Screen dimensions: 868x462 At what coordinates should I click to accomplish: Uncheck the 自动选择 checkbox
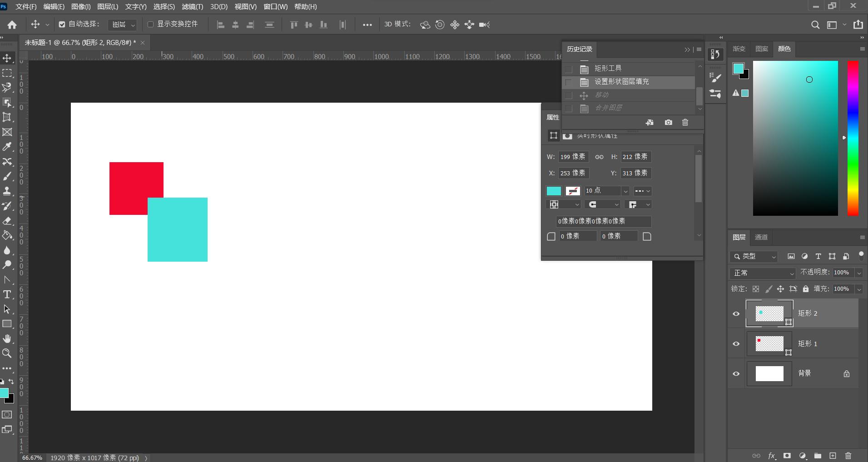tap(62, 25)
